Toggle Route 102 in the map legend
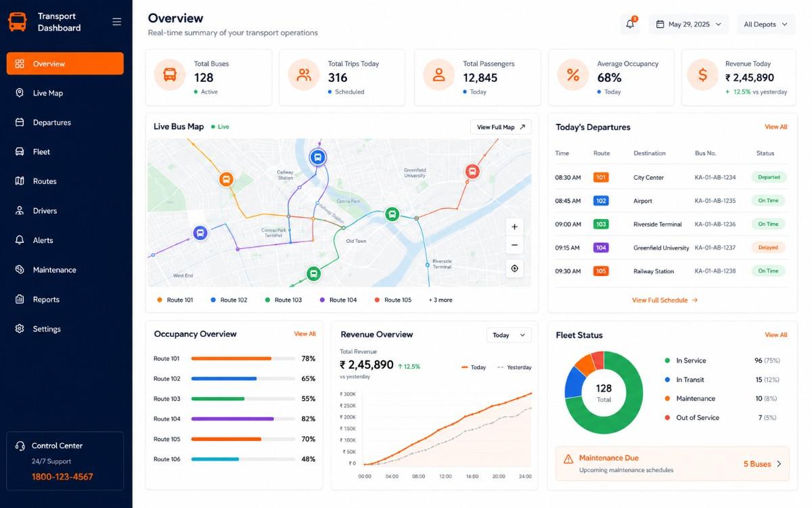 pos(229,300)
